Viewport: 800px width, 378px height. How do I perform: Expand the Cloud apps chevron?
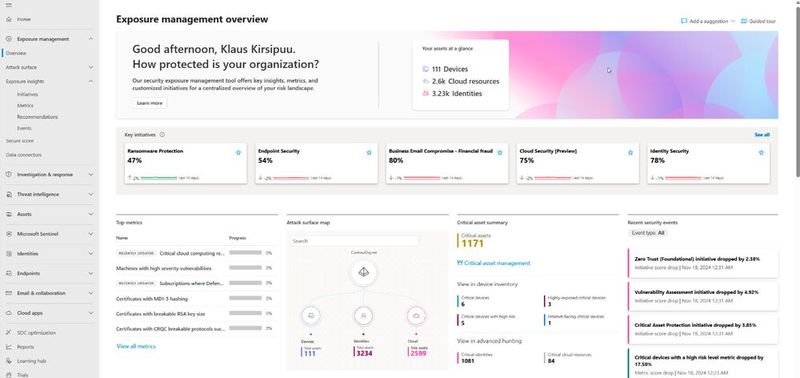[x=91, y=313]
